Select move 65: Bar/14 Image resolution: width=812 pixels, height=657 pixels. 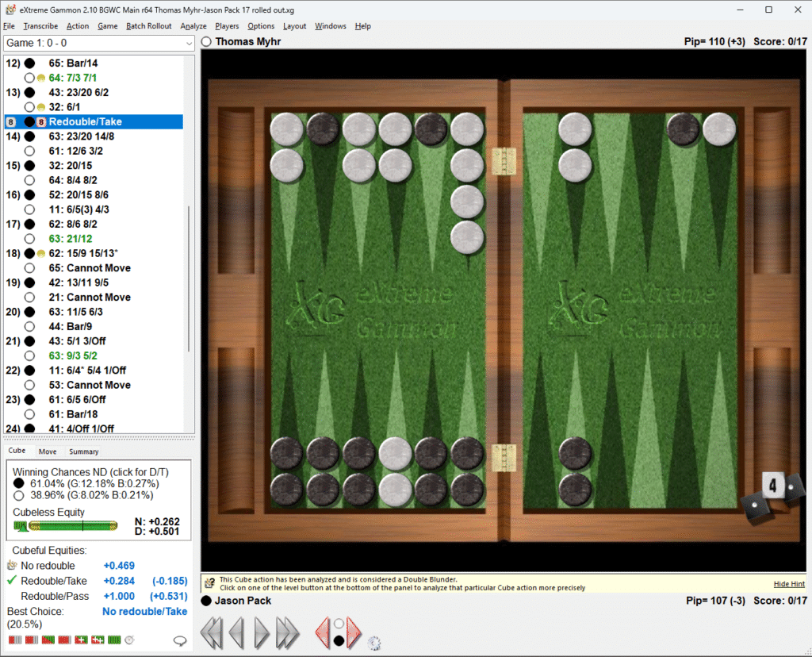tap(73, 63)
